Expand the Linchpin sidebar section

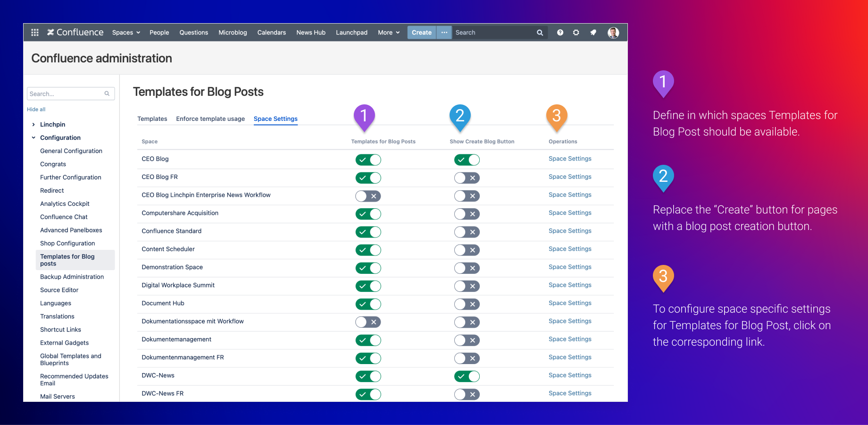click(33, 125)
